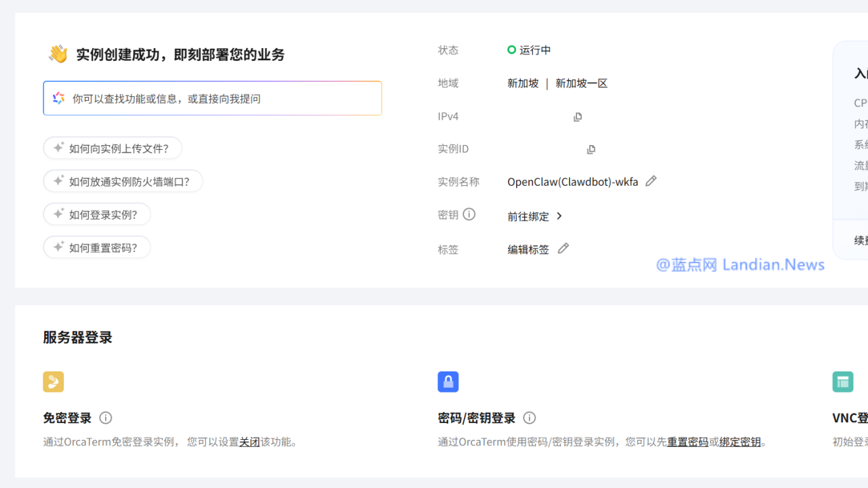Click the "如何重置密码?" suggestion chip
868x488 pixels.
coord(97,247)
